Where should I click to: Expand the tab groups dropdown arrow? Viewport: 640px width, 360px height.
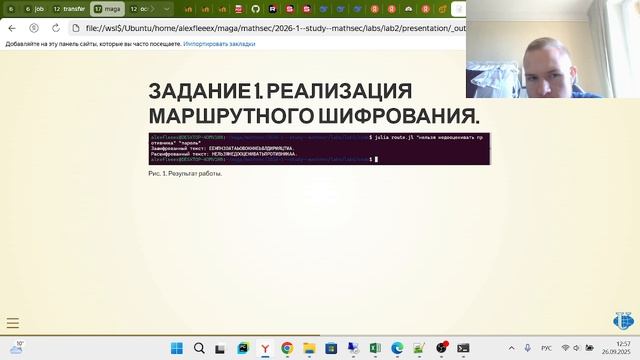[167, 9]
